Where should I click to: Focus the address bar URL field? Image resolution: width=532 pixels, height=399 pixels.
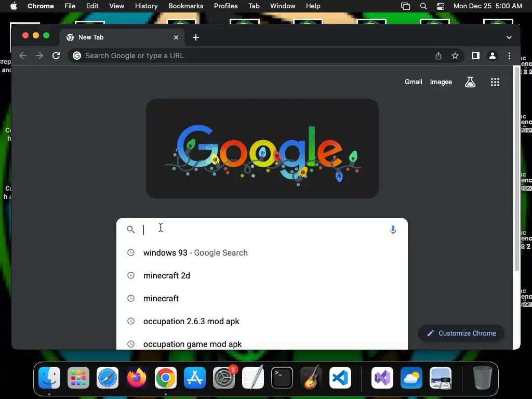pos(251,56)
